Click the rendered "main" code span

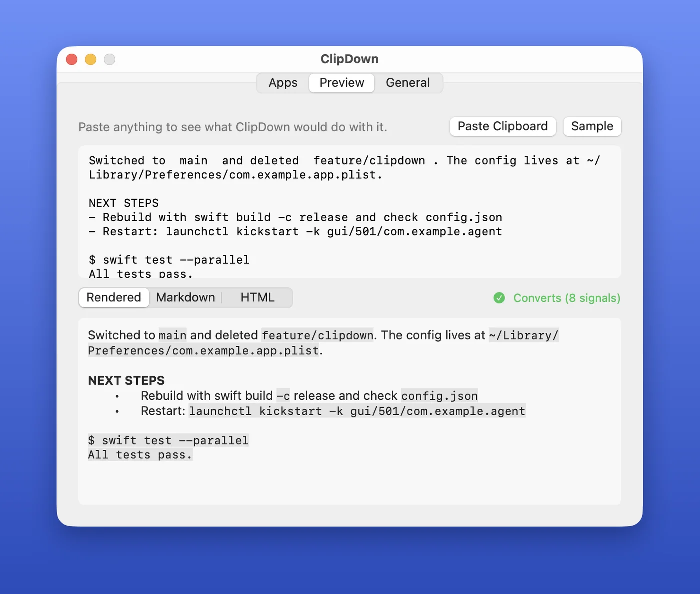(173, 335)
